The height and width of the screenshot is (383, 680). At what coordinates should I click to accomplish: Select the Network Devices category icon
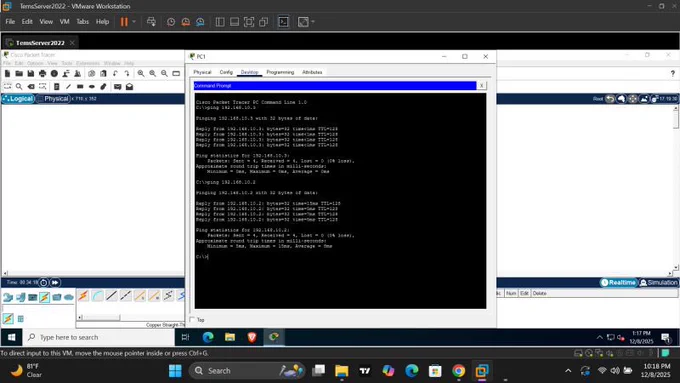click(8, 297)
